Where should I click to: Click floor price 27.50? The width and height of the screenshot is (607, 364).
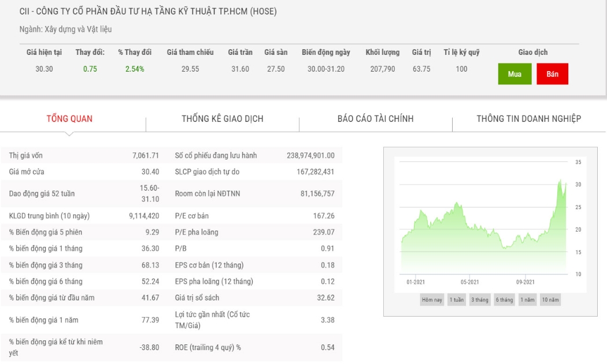point(276,69)
